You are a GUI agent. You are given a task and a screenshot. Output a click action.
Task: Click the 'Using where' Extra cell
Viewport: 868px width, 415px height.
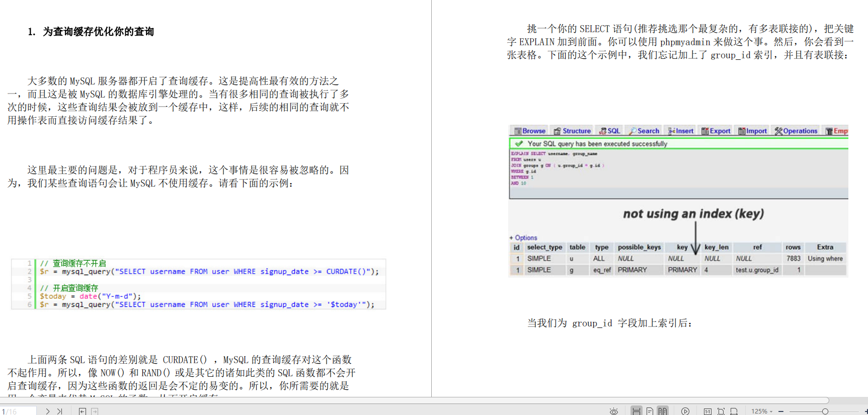pos(825,258)
